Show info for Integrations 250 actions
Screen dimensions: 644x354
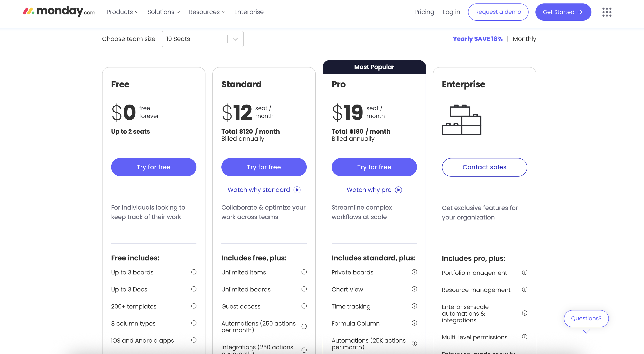pos(304,350)
